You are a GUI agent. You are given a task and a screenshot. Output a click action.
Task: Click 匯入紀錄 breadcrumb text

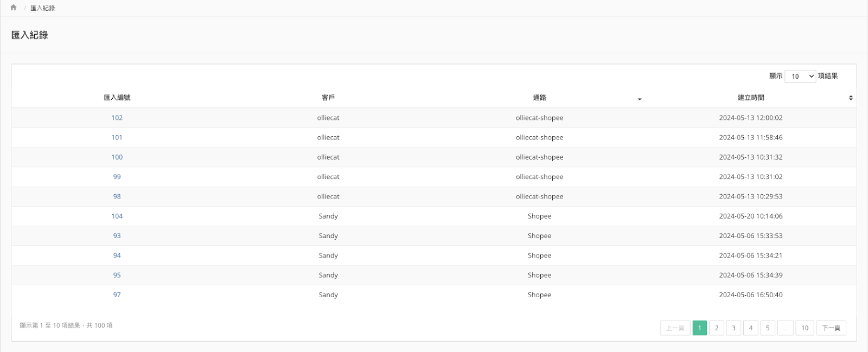pos(43,8)
